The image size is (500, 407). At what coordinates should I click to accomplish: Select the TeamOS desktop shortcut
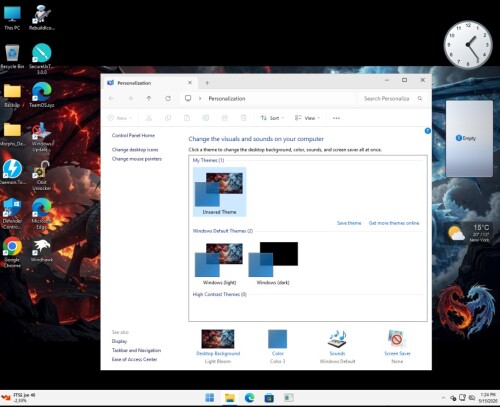tap(42, 95)
